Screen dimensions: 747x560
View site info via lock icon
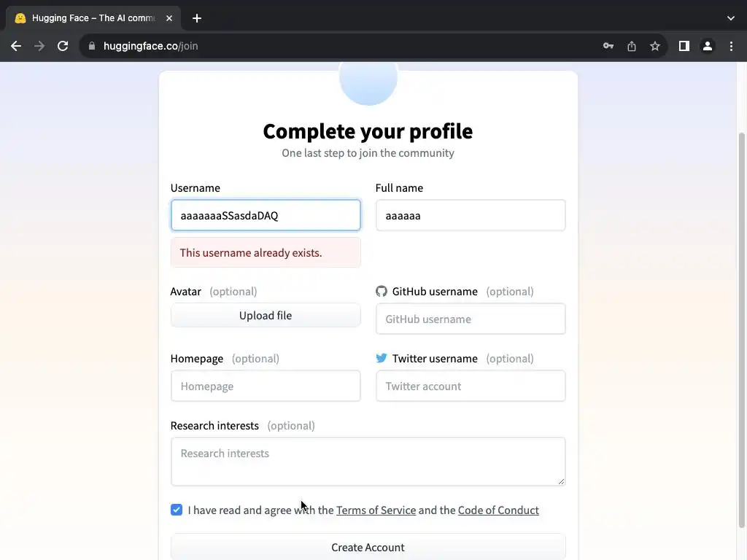click(x=92, y=46)
